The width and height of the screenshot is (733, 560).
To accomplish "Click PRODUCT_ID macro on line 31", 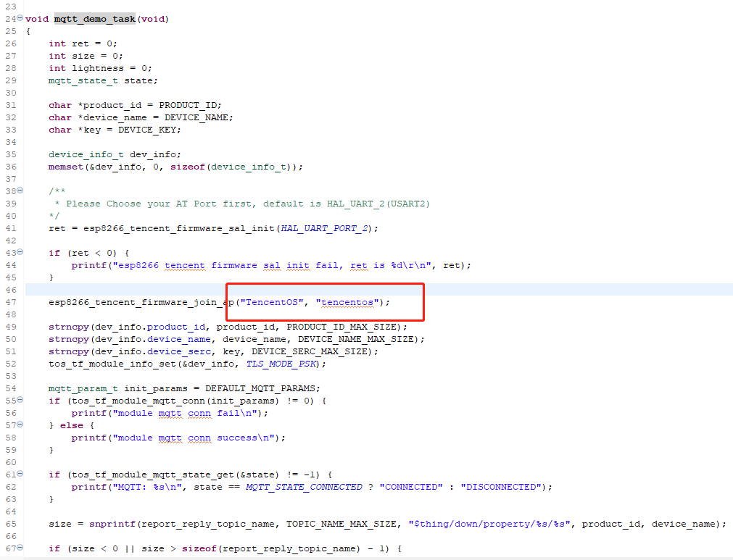I will pyautogui.click(x=188, y=105).
